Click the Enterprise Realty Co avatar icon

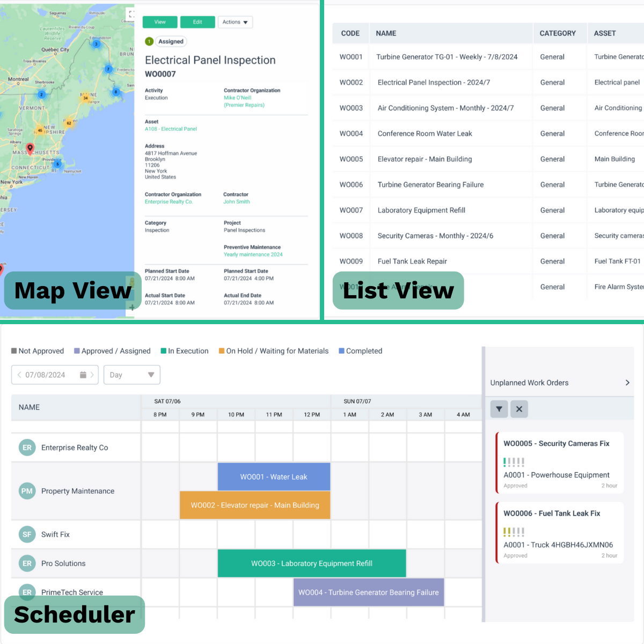point(27,447)
